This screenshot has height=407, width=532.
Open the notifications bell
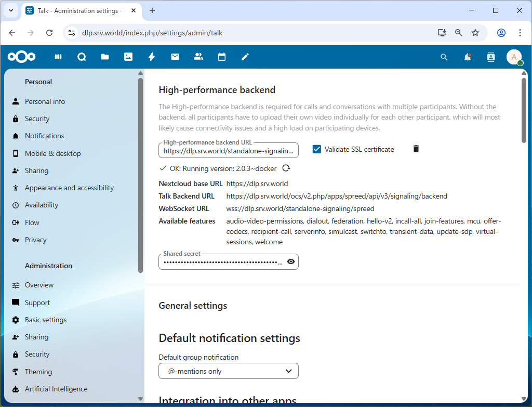pyautogui.click(x=467, y=57)
